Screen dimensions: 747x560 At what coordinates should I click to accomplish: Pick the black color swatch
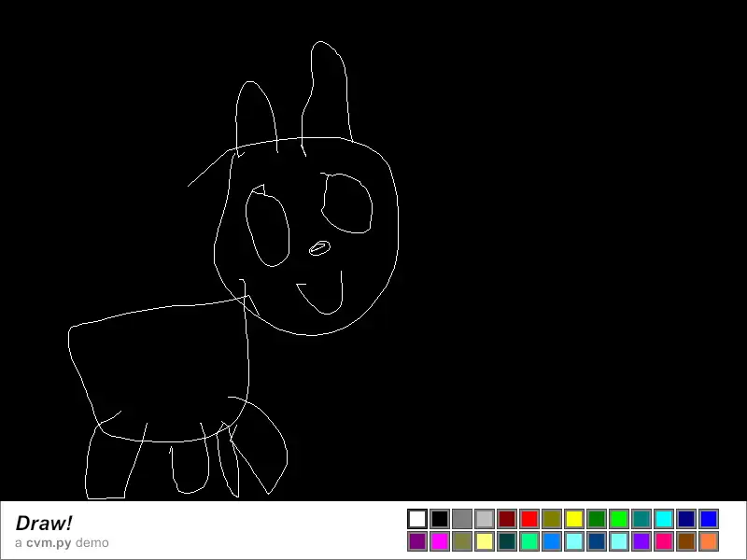tap(440, 519)
